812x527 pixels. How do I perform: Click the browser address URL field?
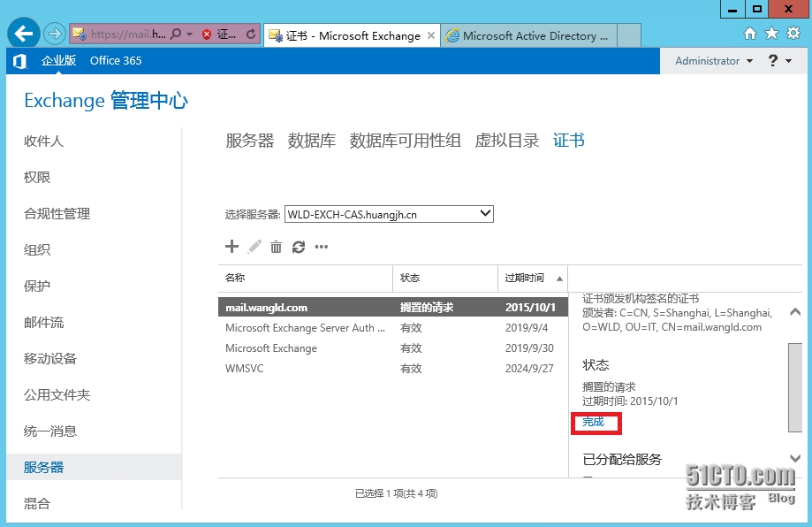pyautogui.click(x=128, y=34)
